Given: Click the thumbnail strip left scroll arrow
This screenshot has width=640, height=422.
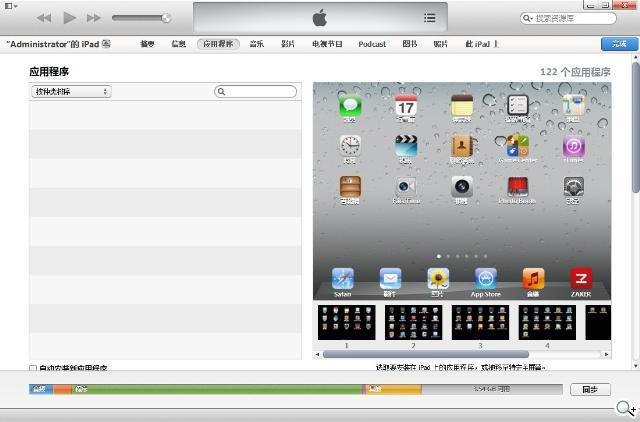Looking at the screenshot, I should click(318, 354).
